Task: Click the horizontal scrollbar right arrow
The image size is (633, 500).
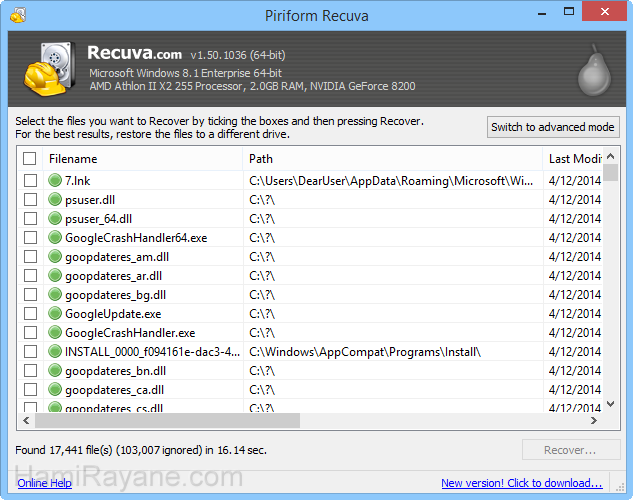Action: click(x=594, y=421)
